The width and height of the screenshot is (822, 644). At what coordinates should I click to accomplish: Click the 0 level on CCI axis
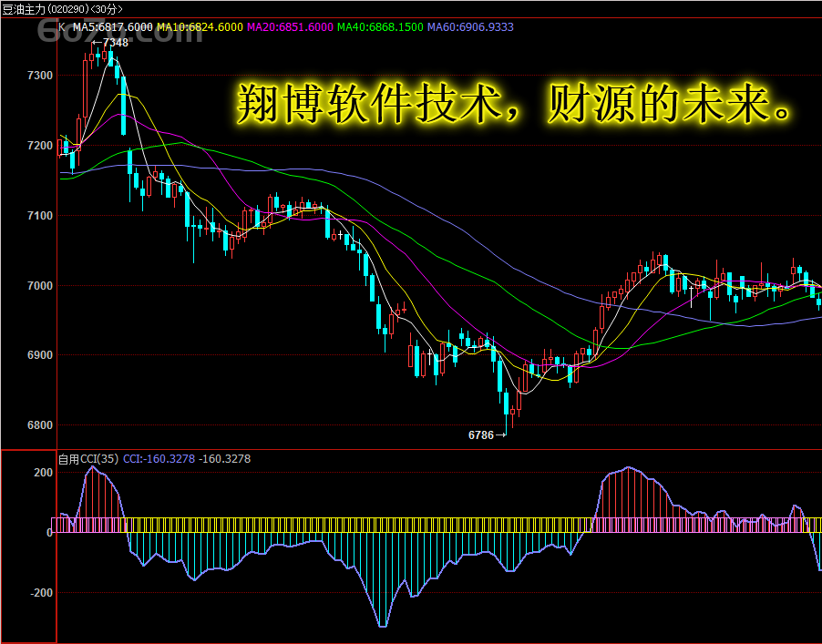[x=49, y=533]
